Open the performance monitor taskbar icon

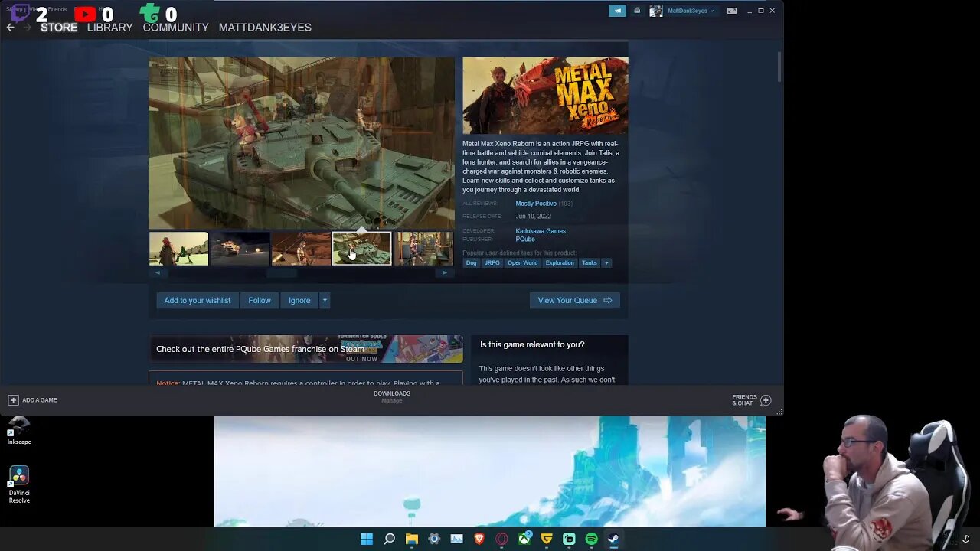click(x=457, y=539)
